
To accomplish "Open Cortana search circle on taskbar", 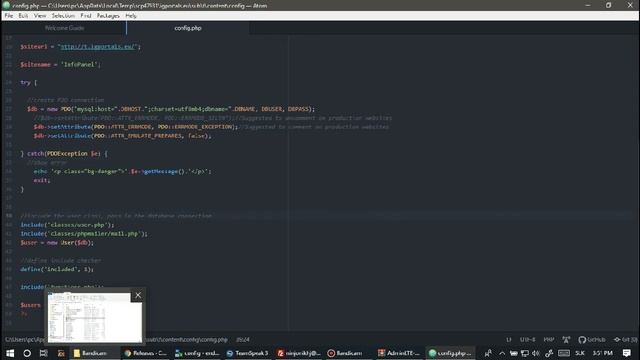I will pos(27,353).
